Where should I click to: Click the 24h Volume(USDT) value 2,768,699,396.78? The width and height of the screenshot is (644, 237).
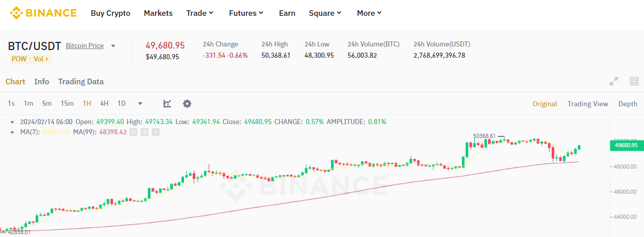(439, 55)
